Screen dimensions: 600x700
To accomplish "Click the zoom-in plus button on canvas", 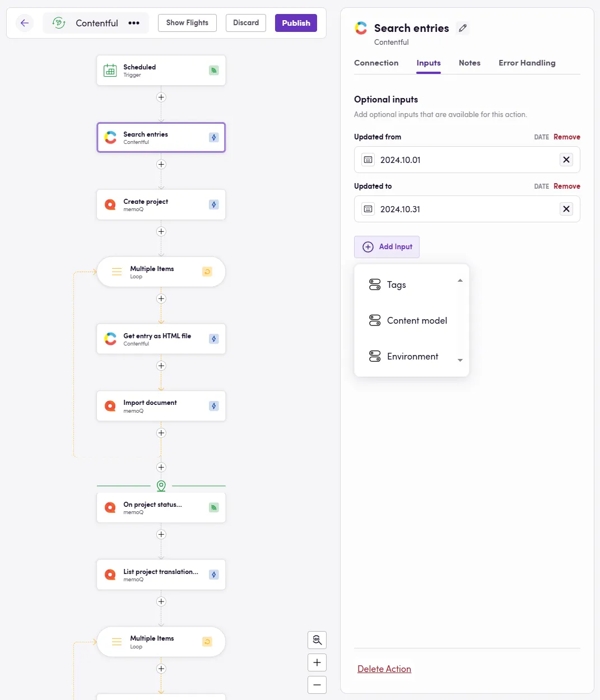I will pos(317,662).
